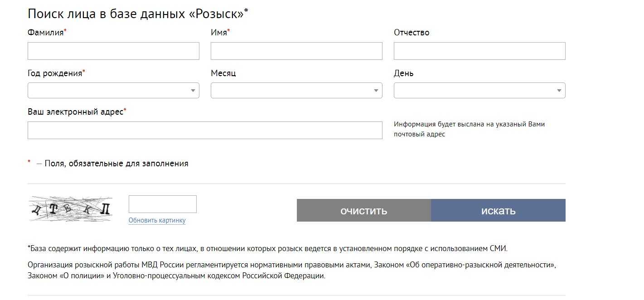Click the Год рождения label

tap(56, 73)
